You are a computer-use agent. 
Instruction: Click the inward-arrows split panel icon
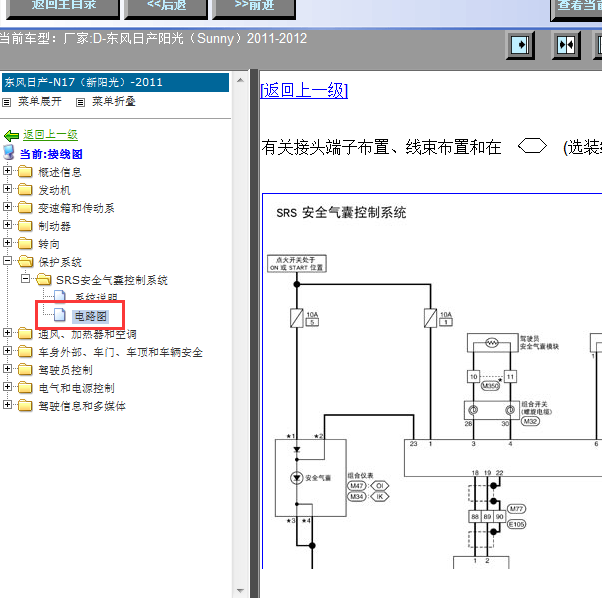click(566, 45)
